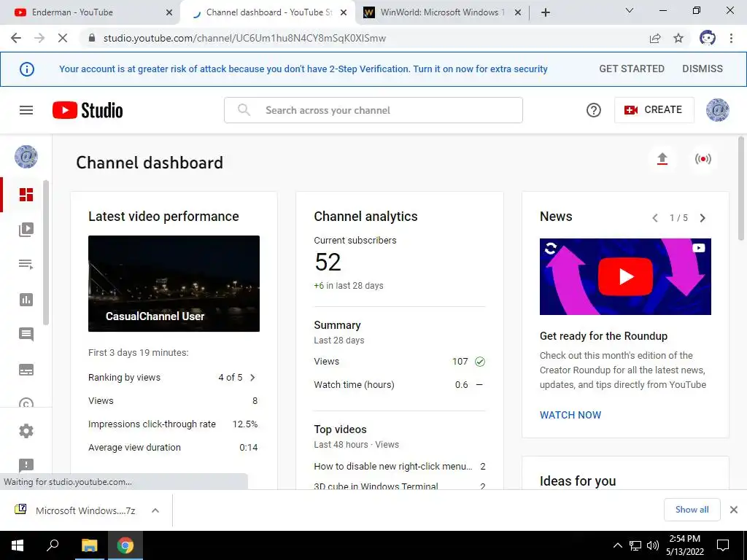Open Windows taskbar search
The width and height of the screenshot is (747, 560).
[53, 545]
